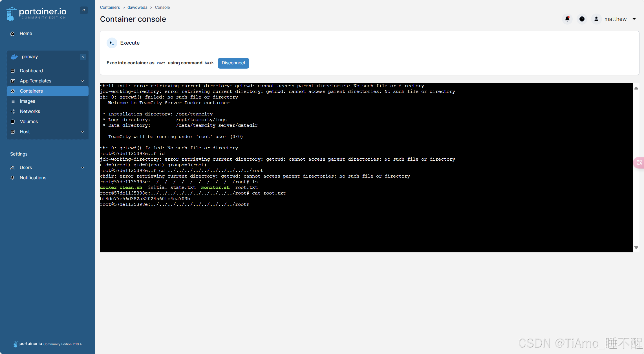Expand the Host submenu chevron
This screenshot has height=354, width=644.
[x=82, y=132]
